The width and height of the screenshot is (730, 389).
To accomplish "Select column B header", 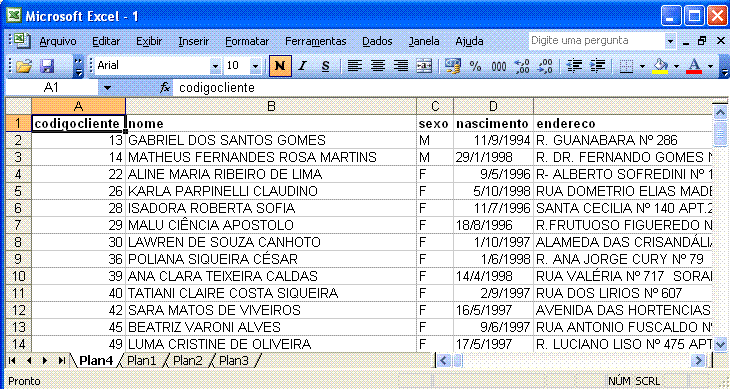I will [x=271, y=107].
